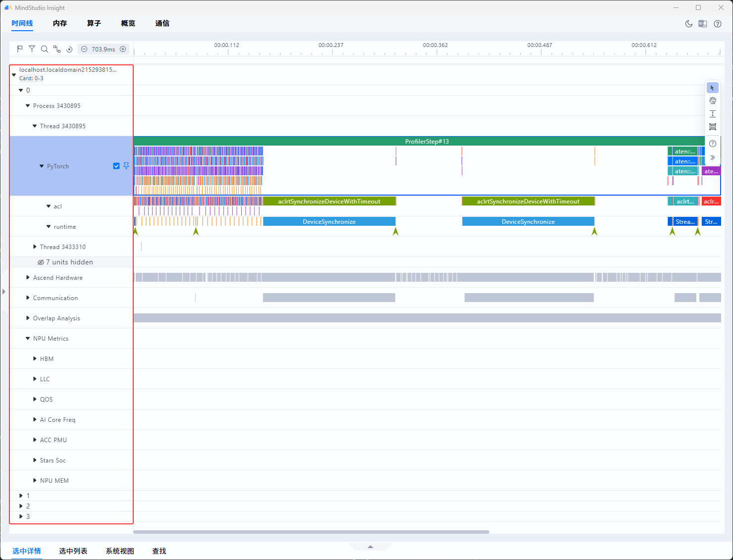The width and height of the screenshot is (733, 560).
Task: Open the filter funnel tool
Action: click(32, 49)
